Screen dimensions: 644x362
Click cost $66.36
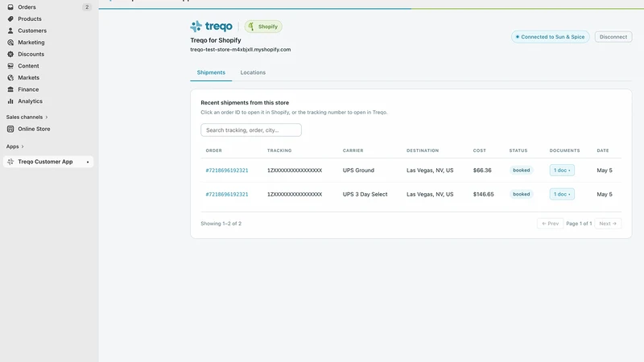click(482, 171)
